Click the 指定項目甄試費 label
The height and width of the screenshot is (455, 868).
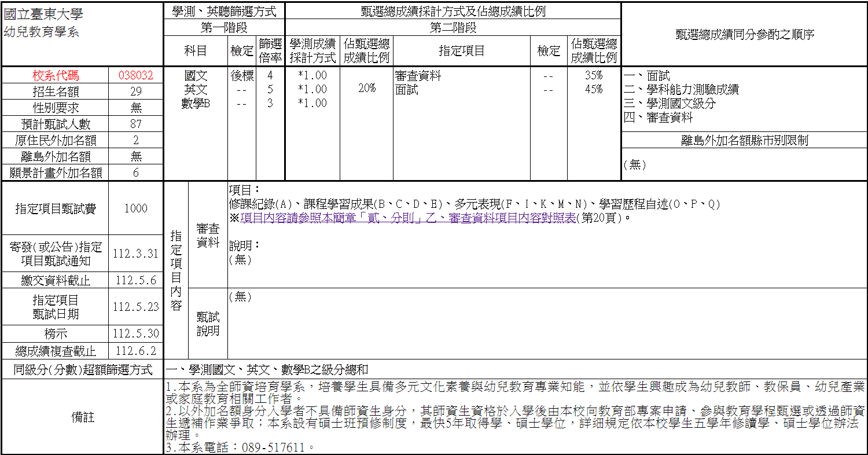pyautogui.click(x=56, y=209)
